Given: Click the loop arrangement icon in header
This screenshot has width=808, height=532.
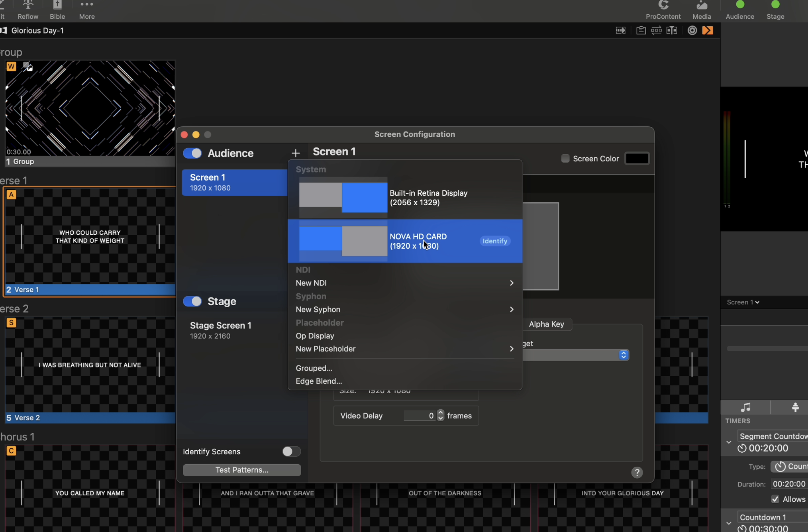Looking at the screenshot, I should pos(656,31).
